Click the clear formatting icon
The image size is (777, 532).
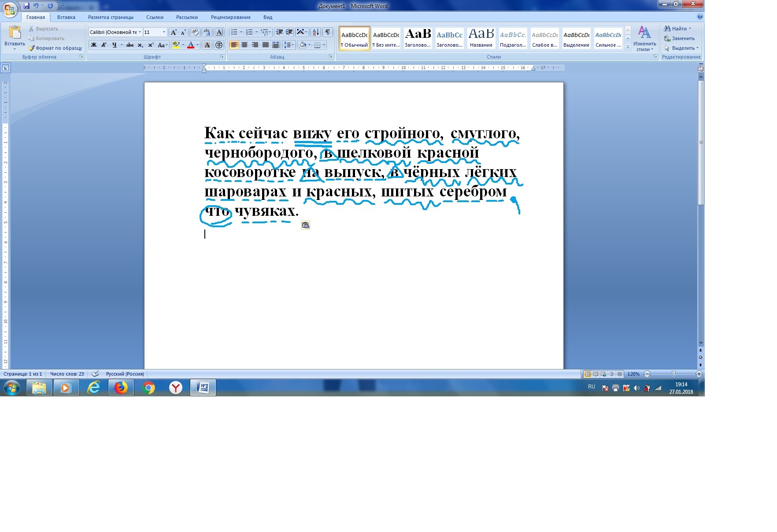pos(195,32)
